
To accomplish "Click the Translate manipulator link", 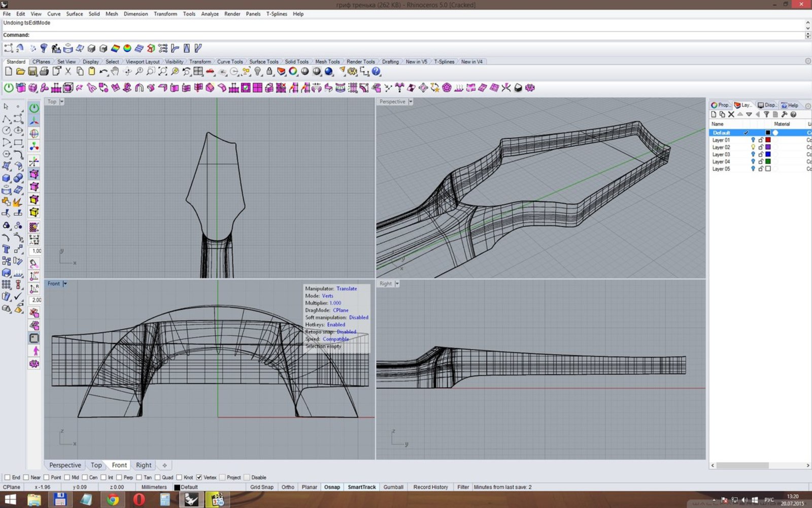I will coord(347,289).
